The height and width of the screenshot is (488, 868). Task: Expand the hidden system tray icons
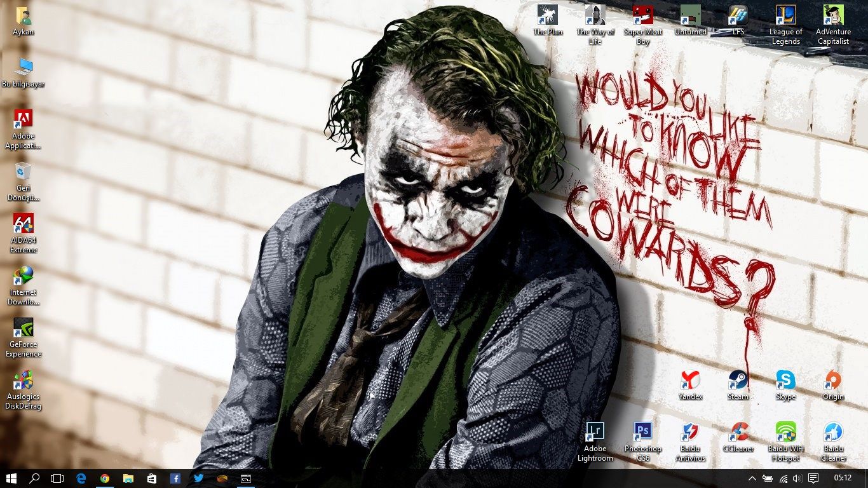[752, 478]
